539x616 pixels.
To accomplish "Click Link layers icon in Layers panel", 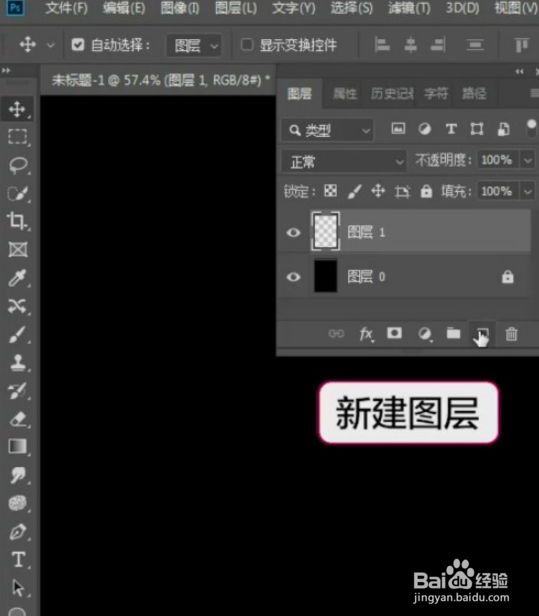I will (x=336, y=334).
